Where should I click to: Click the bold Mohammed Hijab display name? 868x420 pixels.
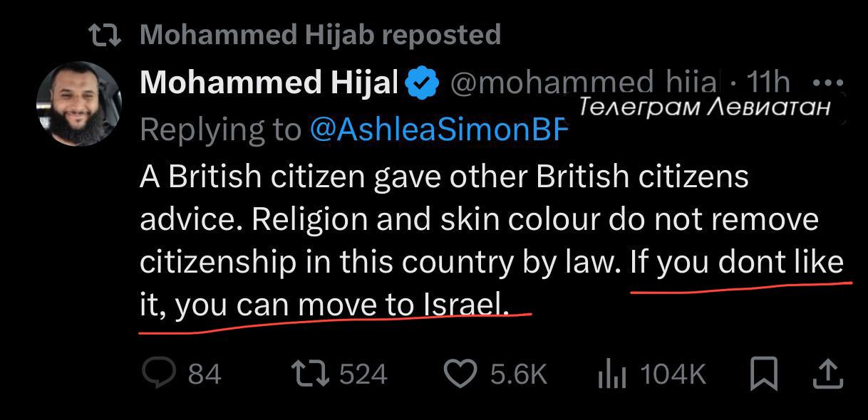tap(269, 83)
